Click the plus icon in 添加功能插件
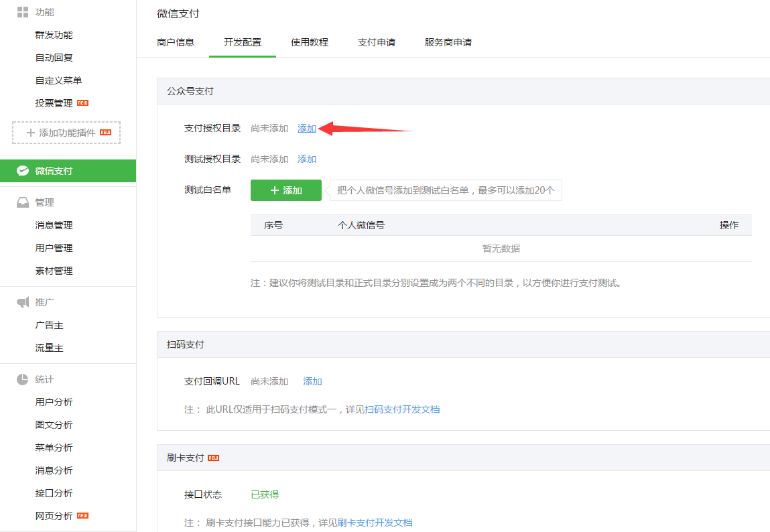The image size is (770, 532). tap(30, 133)
